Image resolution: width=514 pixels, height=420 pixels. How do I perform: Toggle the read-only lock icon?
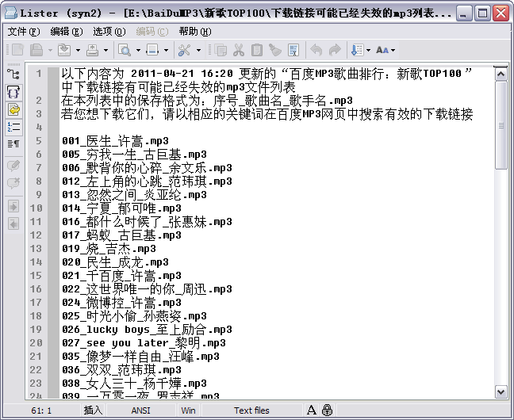327,410
